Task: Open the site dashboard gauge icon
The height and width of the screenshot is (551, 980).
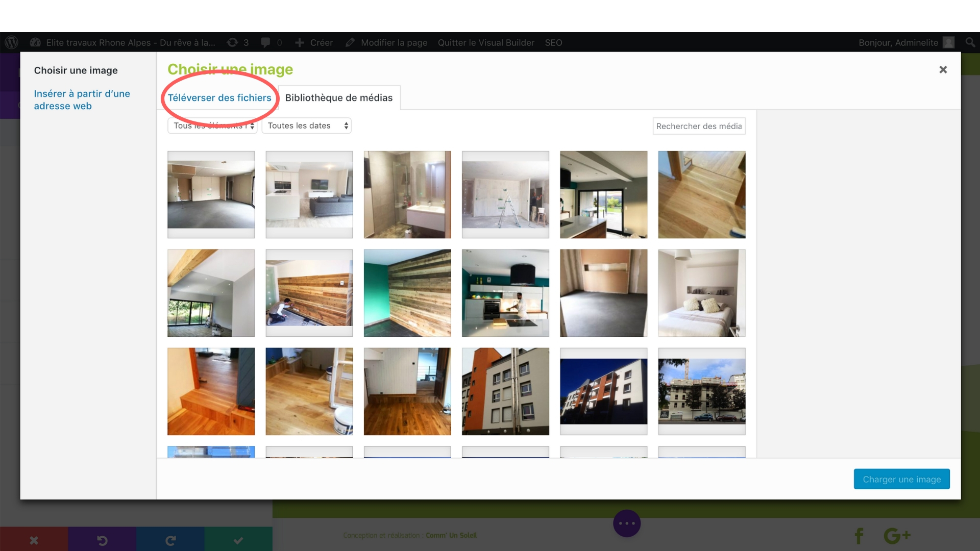Action: pos(35,42)
